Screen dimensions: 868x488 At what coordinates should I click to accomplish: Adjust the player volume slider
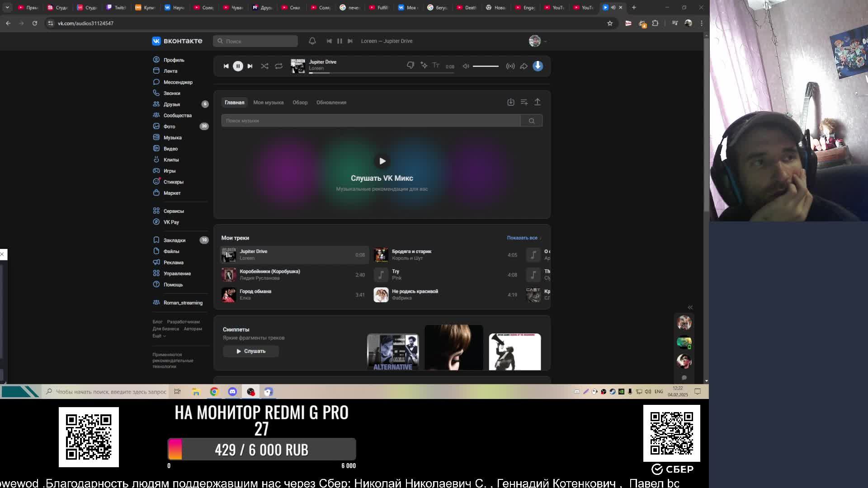pos(486,66)
